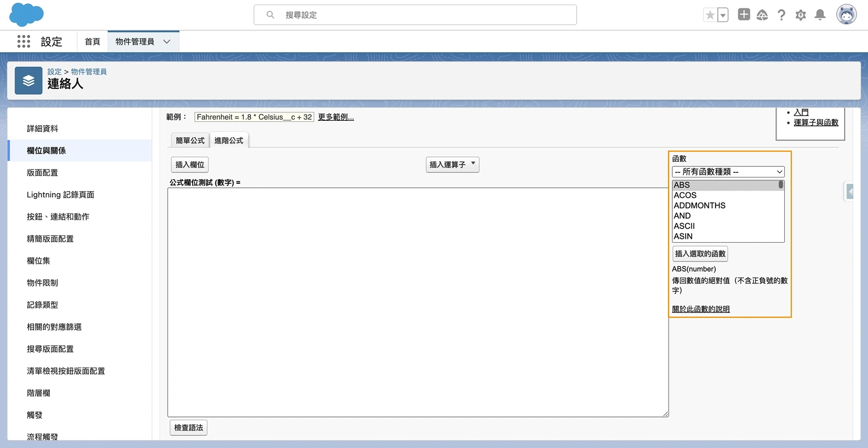The height and width of the screenshot is (448, 868).
Task: Switch to the 首頁 tab
Action: click(x=92, y=41)
